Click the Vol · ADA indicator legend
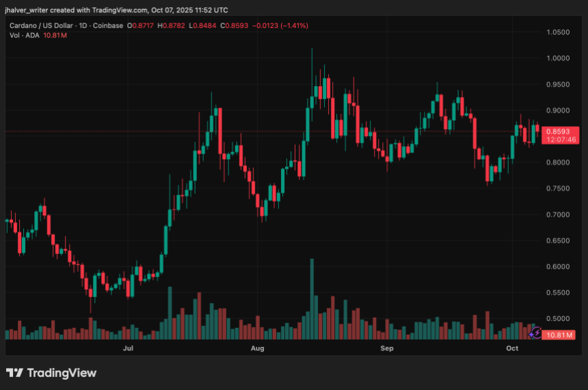 [x=23, y=35]
